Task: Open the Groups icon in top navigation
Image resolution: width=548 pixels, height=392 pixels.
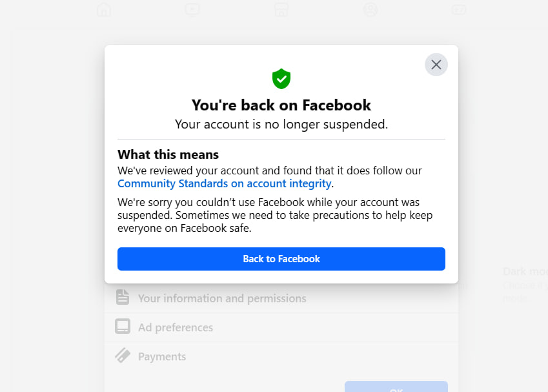Action: click(x=370, y=10)
